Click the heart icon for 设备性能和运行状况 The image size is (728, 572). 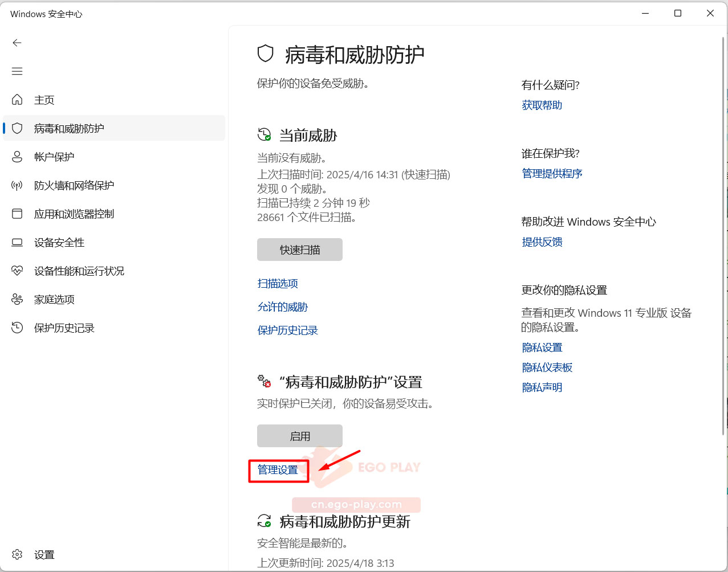[17, 271]
